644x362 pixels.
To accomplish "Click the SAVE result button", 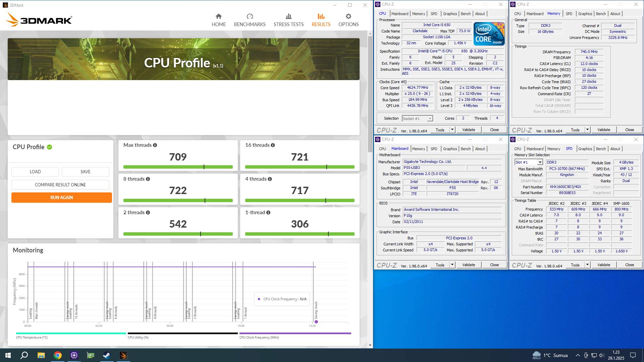I will (x=86, y=172).
